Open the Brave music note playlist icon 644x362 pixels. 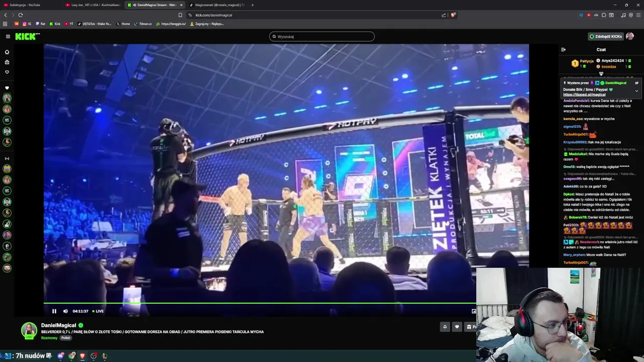(623, 15)
